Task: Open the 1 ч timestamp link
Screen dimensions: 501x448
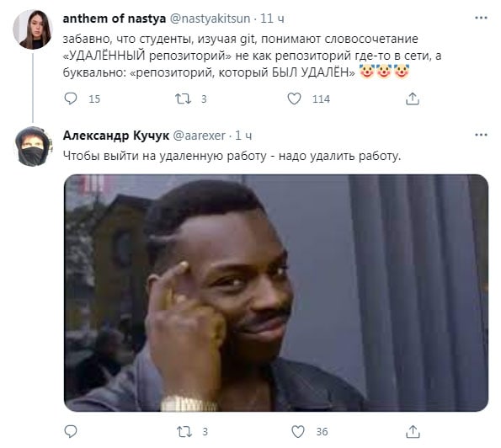Action: coord(243,136)
